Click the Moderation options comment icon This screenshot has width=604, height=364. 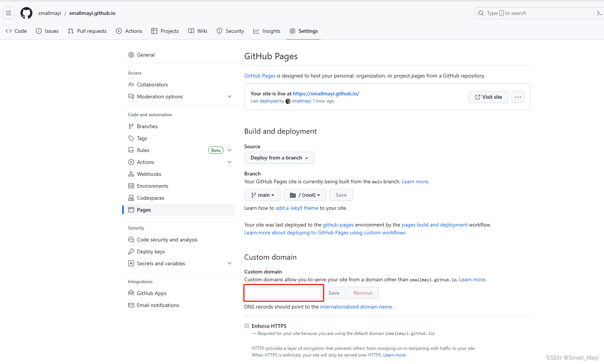click(131, 96)
